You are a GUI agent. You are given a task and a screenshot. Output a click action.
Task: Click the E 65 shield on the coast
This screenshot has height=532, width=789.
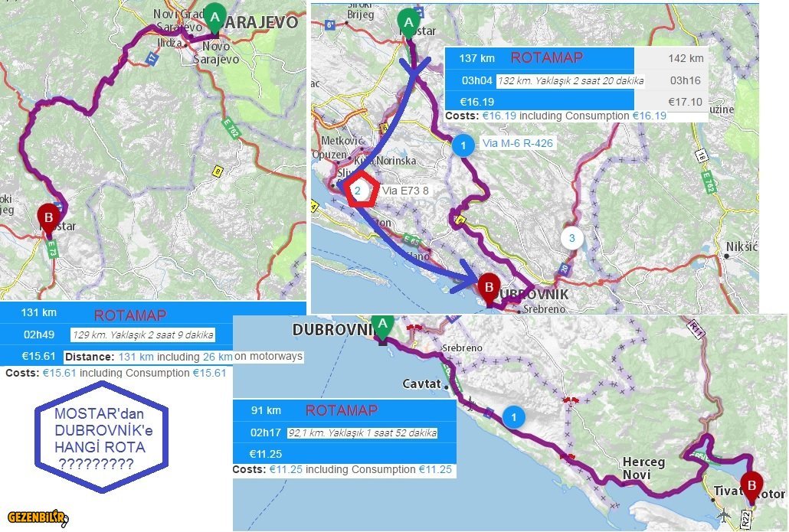tap(411, 240)
